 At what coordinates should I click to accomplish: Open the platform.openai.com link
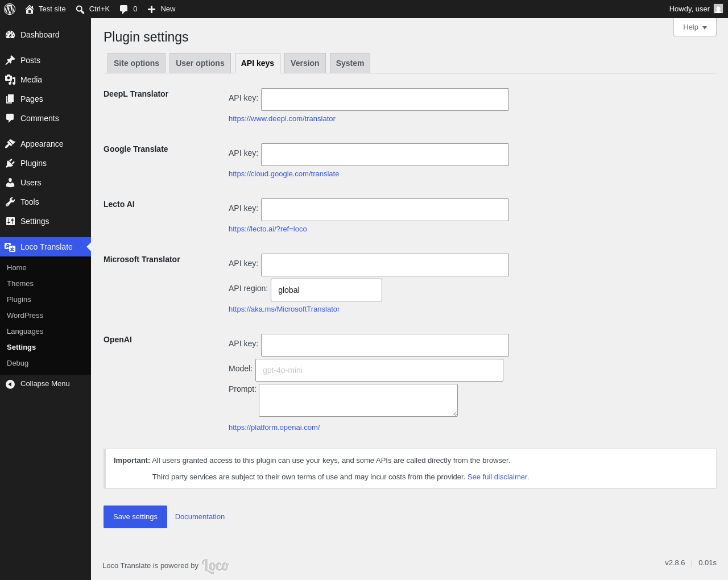point(274,428)
